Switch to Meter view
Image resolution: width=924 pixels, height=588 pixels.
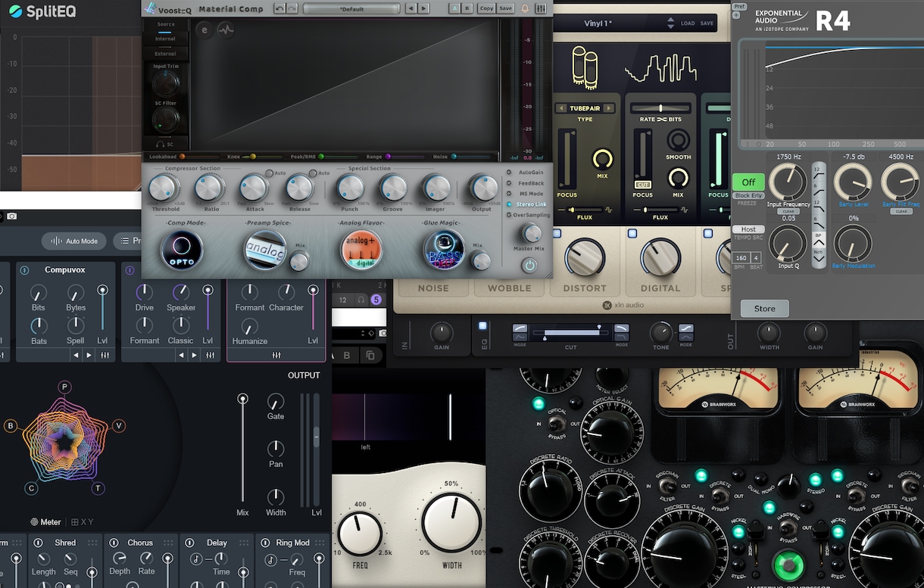[45, 522]
